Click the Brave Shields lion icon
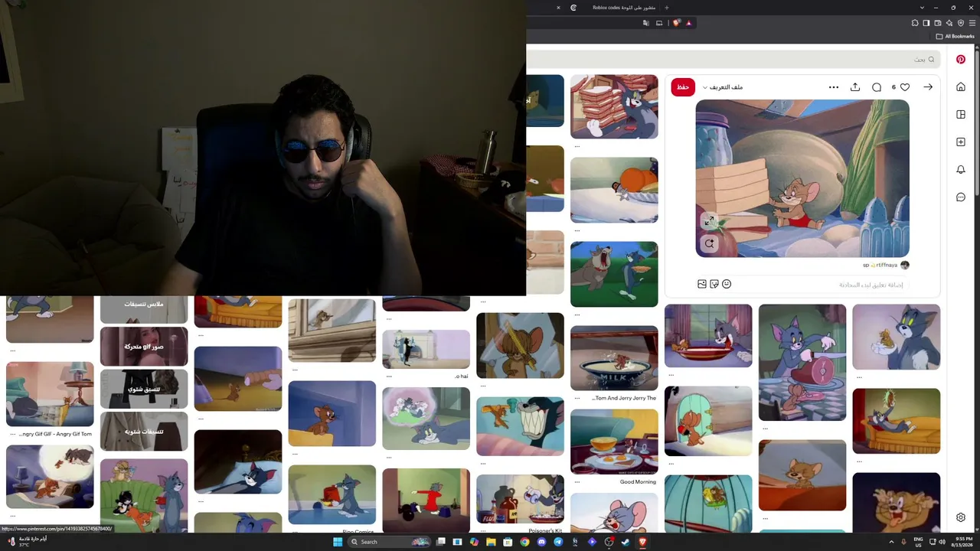This screenshot has width=980, height=551. (x=677, y=23)
